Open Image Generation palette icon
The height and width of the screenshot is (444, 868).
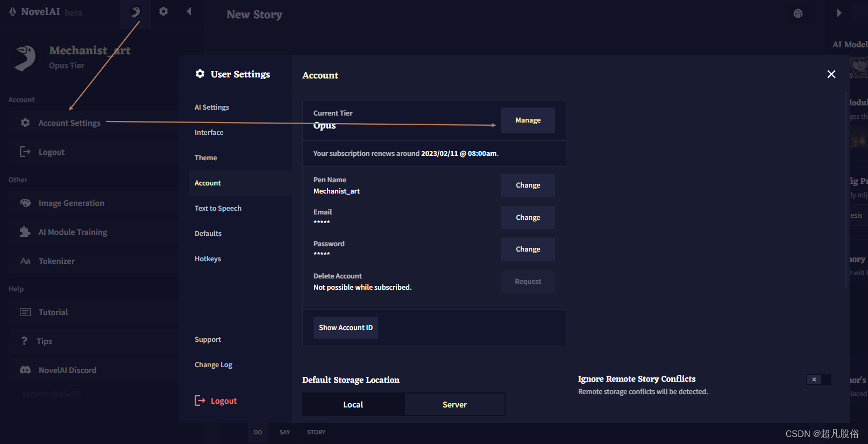click(25, 203)
